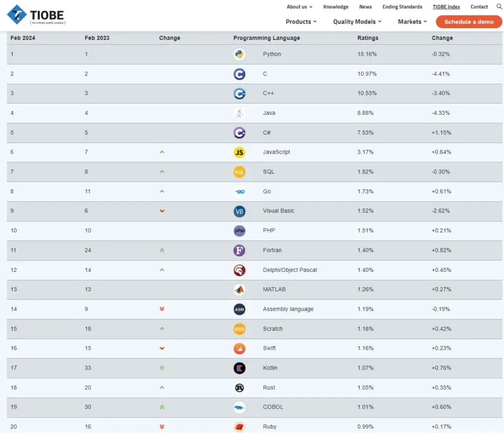Click the TIOBE company logo
The height and width of the screenshot is (433, 504).
36,15
